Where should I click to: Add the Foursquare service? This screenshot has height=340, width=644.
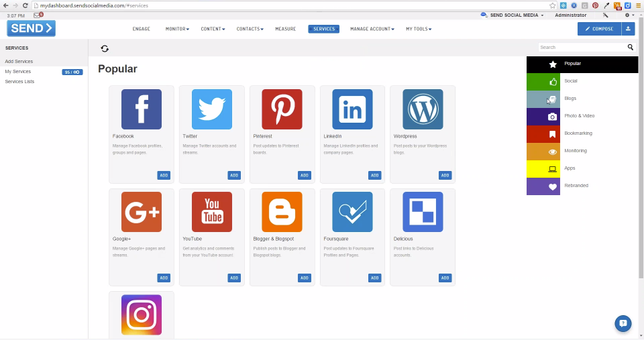coord(374,278)
